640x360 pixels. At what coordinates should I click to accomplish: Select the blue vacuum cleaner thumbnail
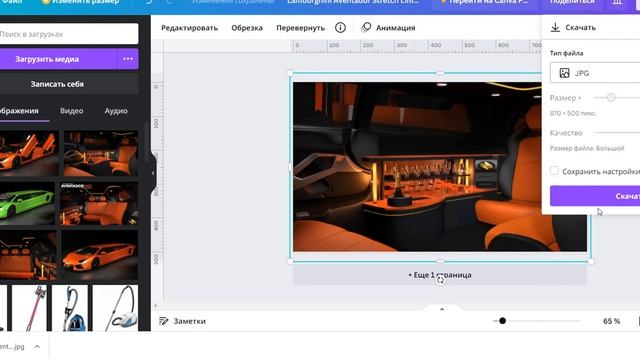(70, 308)
